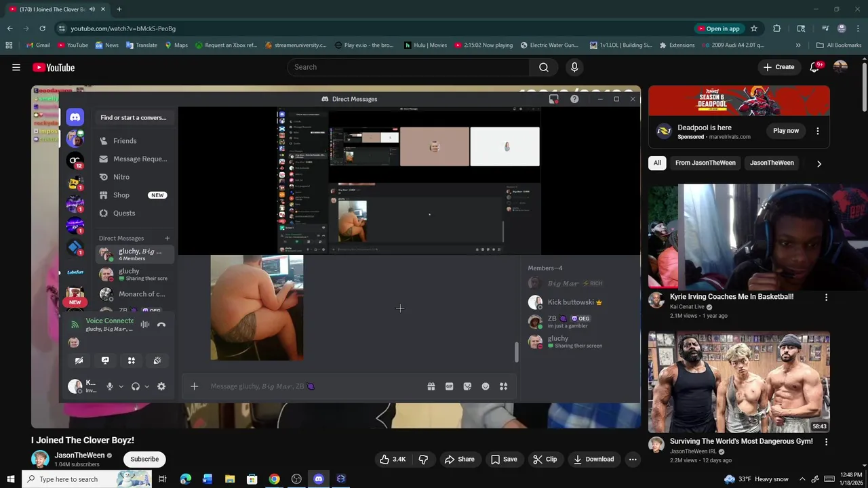Launch Microsoft Edge from the taskbar
Viewport: 868px width, 488px height.
point(186,479)
